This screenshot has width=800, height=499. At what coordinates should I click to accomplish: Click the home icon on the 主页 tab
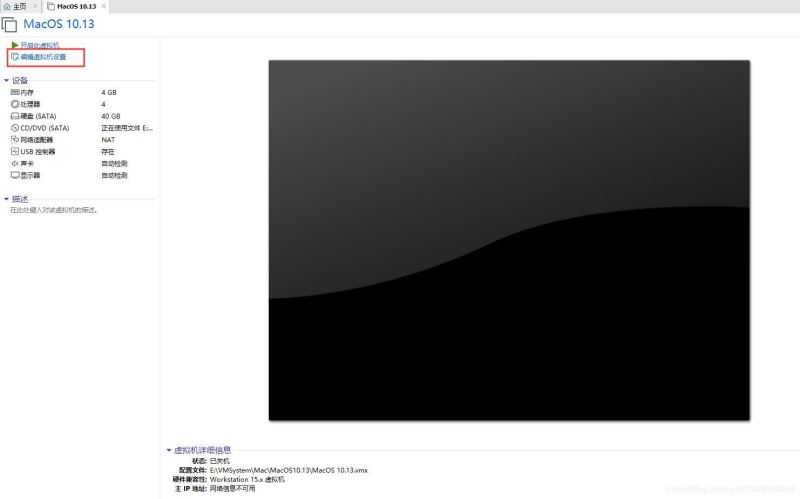(x=7, y=7)
